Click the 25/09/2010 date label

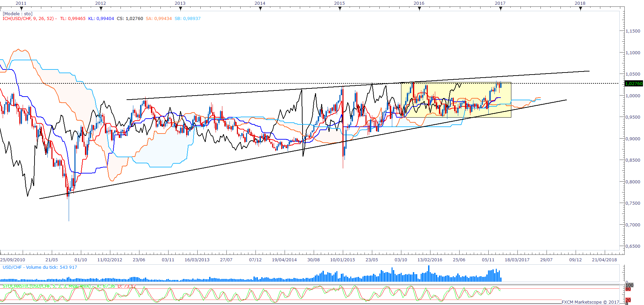pyautogui.click(x=13, y=260)
